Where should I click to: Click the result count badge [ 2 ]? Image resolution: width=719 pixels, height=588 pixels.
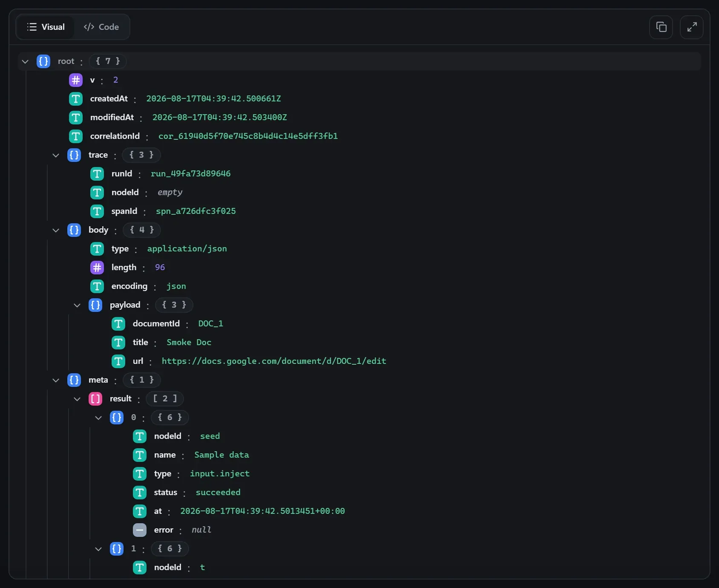pos(165,399)
